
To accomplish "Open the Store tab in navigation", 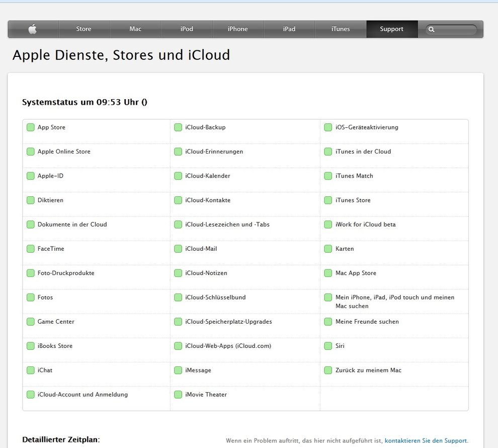I will [x=84, y=29].
